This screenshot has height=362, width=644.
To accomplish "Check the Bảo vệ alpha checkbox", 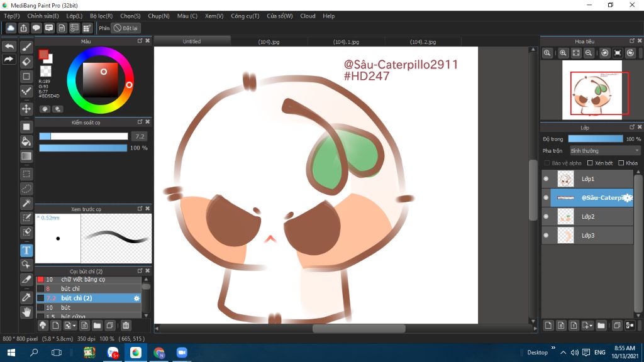I will coord(547,163).
